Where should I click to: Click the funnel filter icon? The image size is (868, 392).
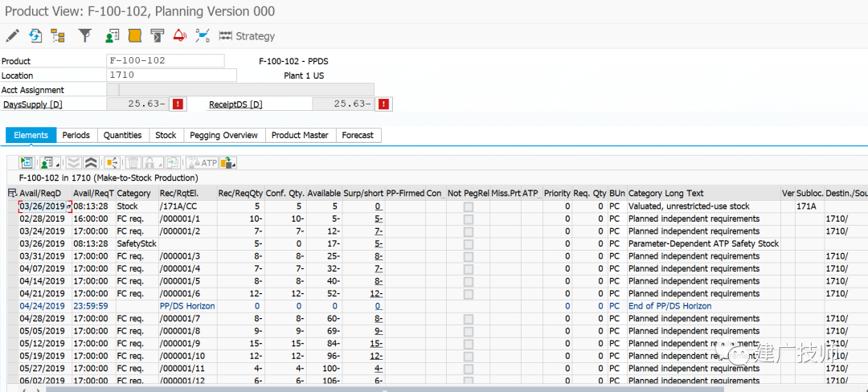pos(84,36)
